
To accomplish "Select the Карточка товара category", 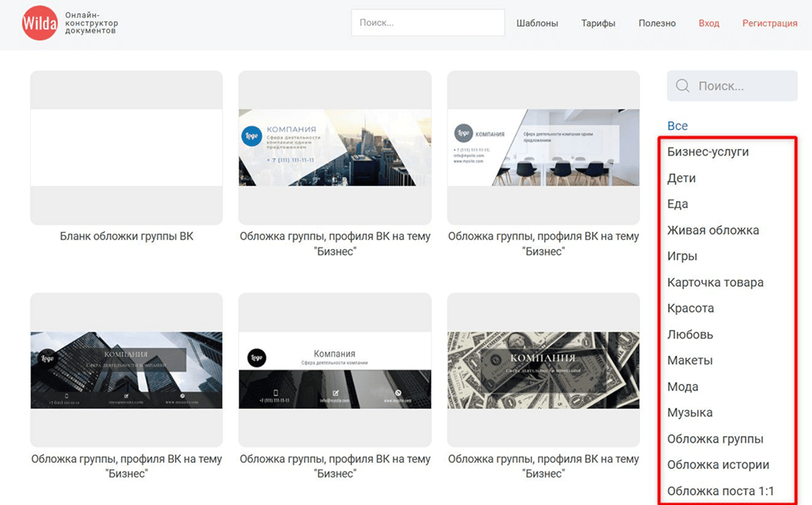I will pyautogui.click(x=715, y=283).
